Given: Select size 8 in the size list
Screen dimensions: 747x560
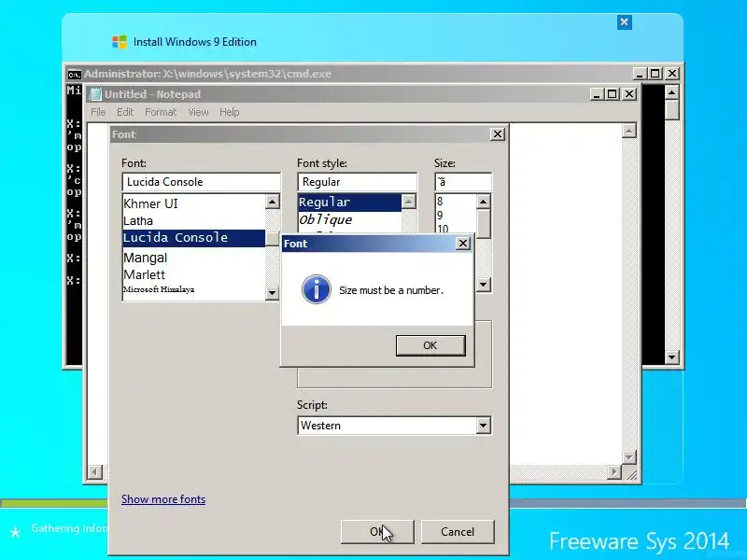Looking at the screenshot, I should (x=456, y=202).
